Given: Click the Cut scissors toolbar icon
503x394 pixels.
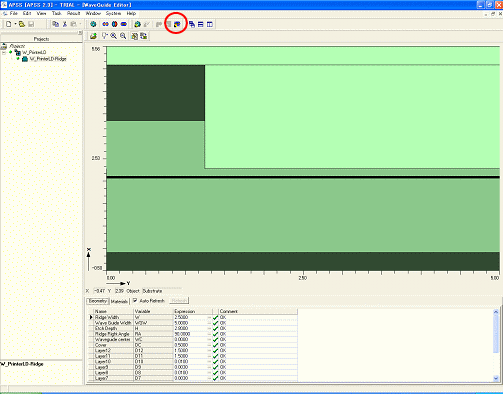Looking at the screenshot, I should coord(65,24).
